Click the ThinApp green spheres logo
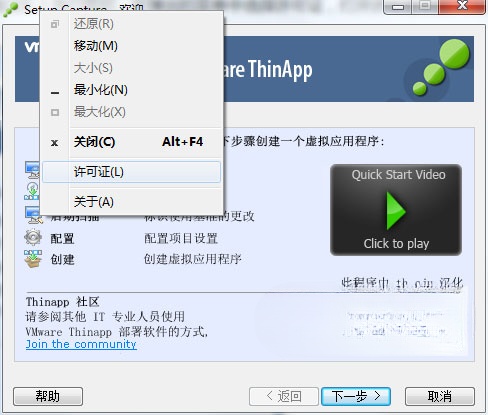Screen dimensions: 488x415 (x=441, y=67)
